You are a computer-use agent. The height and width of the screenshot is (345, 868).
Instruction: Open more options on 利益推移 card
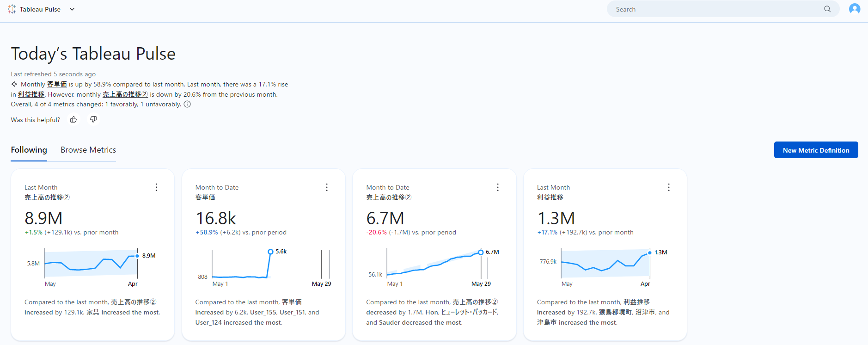[669, 187]
